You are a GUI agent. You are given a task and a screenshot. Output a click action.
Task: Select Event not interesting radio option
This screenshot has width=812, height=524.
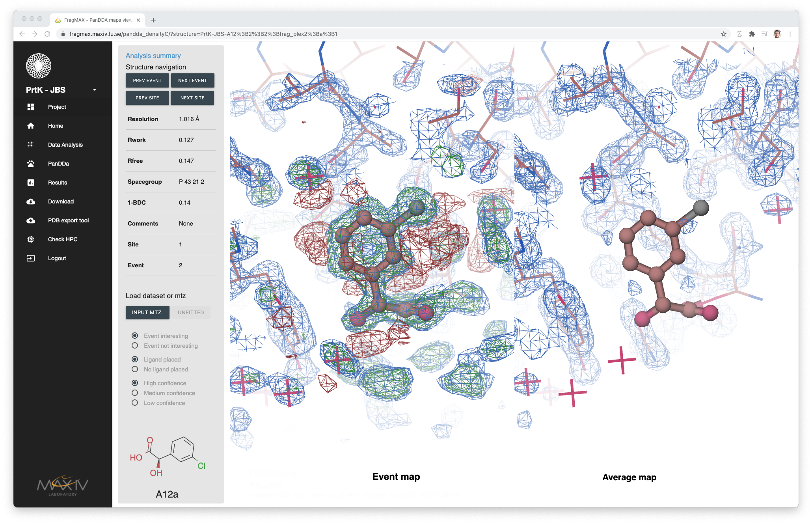135,346
